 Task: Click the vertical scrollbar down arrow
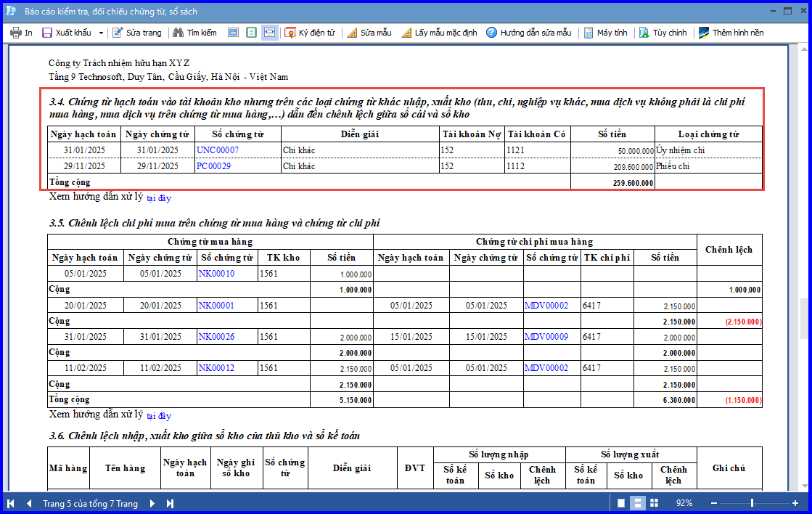point(805,486)
